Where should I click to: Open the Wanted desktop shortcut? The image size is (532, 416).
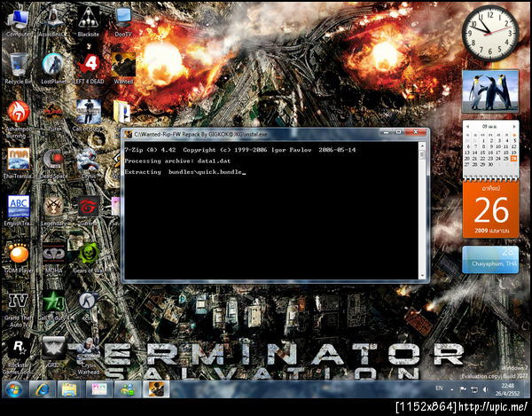tap(123, 69)
